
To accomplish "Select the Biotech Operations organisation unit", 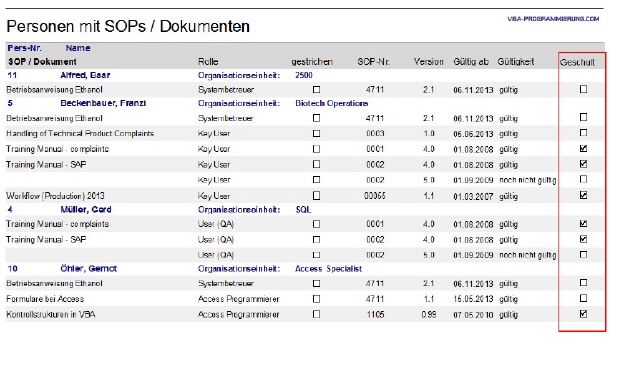I will 331,103.
